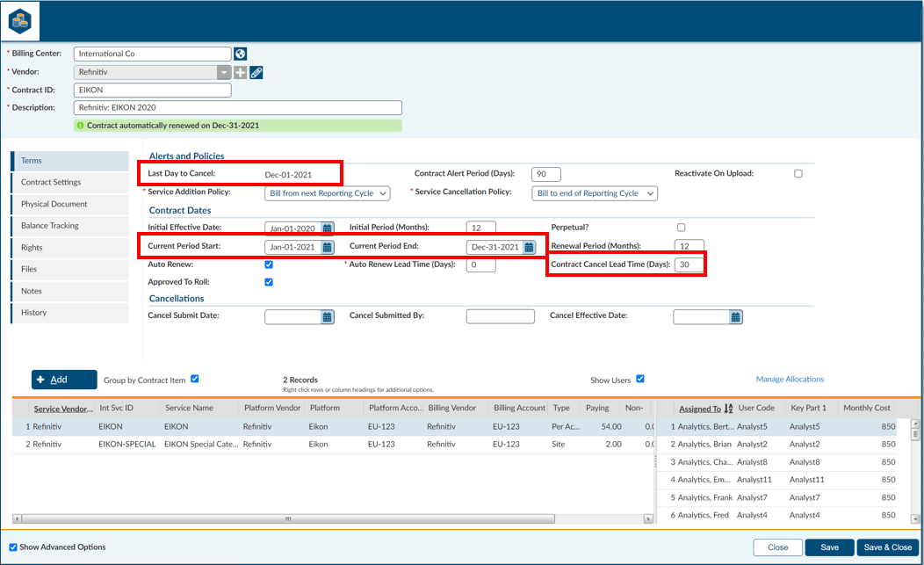Click the users list scroll up arrow

coord(914,423)
